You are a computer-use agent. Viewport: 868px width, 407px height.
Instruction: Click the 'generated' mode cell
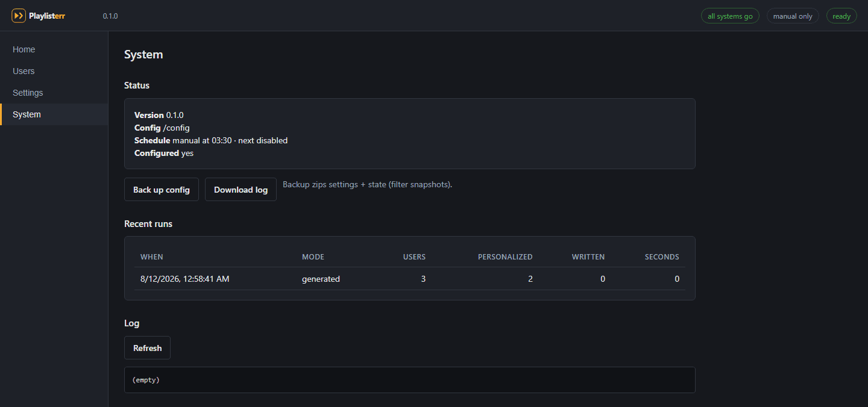pos(321,279)
